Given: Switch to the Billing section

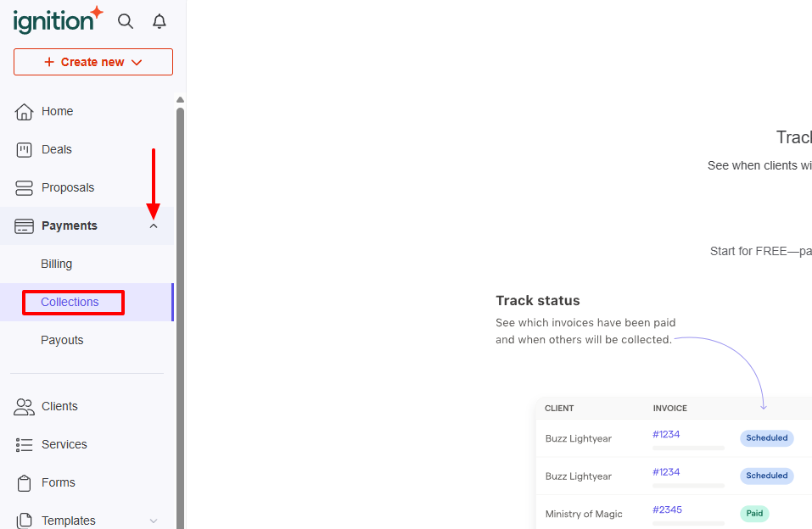Looking at the screenshot, I should [56, 264].
